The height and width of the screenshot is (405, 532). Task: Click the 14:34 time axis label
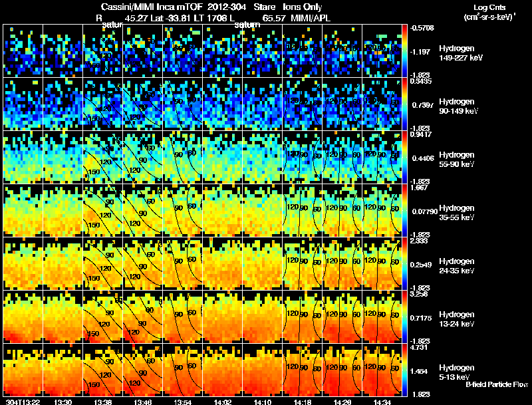coord(382,402)
